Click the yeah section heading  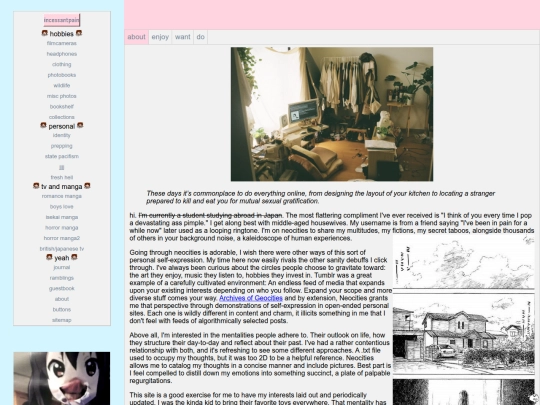pyautogui.click(x=62, y=258)
